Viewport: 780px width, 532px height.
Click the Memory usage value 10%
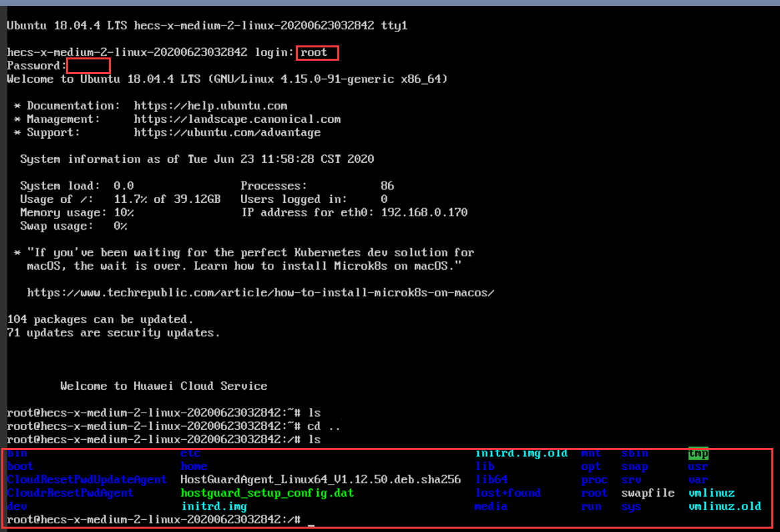124,213
